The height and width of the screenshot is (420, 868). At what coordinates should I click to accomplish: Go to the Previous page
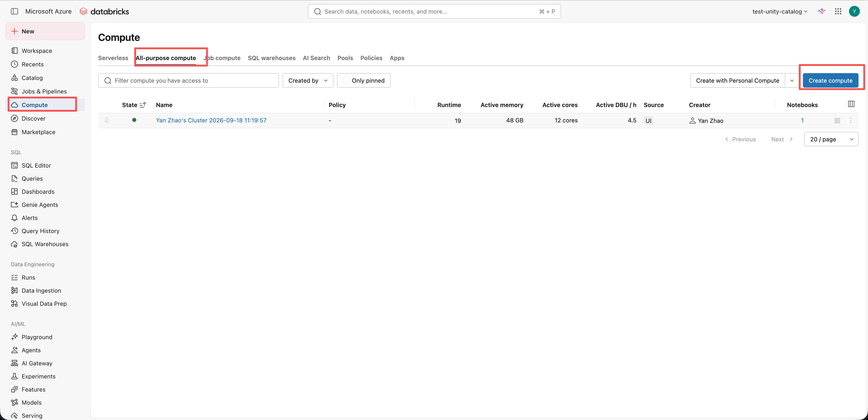point(740,139)
